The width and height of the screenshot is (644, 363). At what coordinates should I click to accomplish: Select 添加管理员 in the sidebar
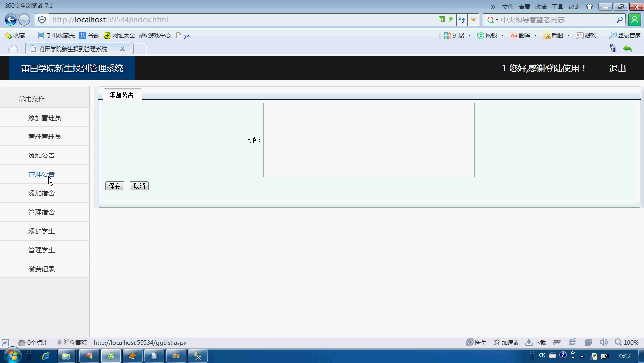click(x=44, y=118)
